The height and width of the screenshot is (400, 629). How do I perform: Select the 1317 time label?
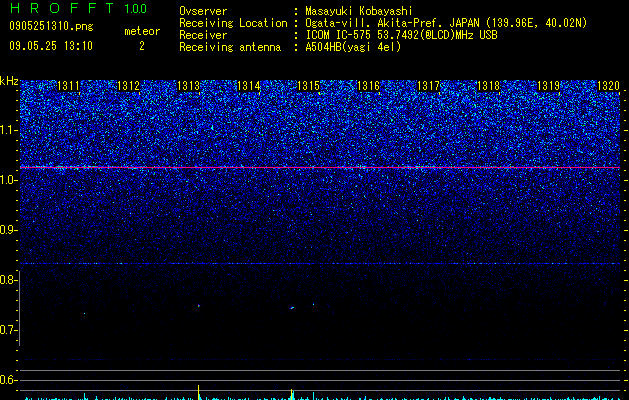coord(428,86)
